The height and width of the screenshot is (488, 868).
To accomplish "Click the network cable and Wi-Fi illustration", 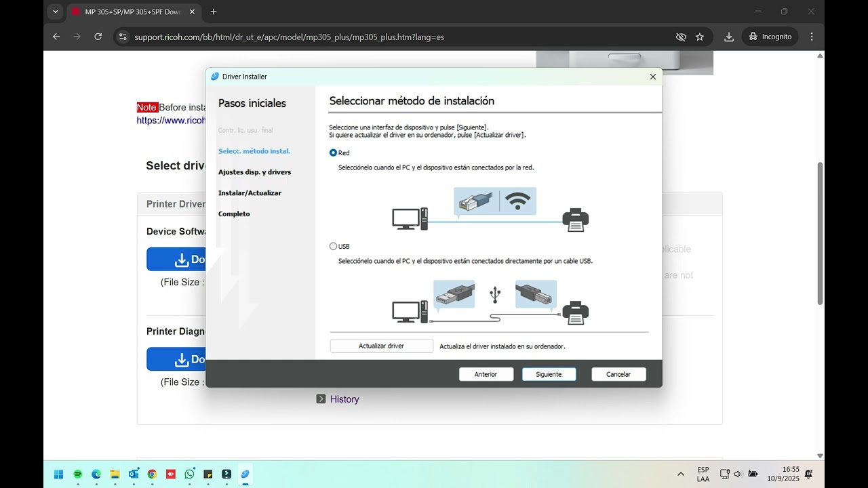I will click(495, 201).
